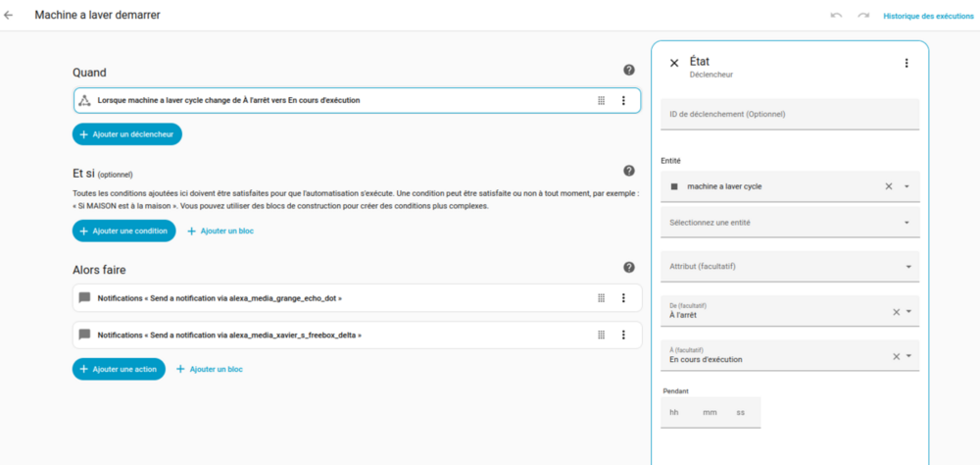Screen dimensions: 980x465
Task: Open État panel three-dot overflow menu
Action: [906, 63]
